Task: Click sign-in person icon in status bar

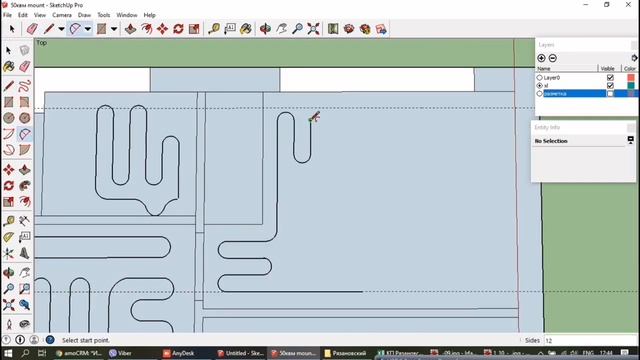Action: [34, 340]
